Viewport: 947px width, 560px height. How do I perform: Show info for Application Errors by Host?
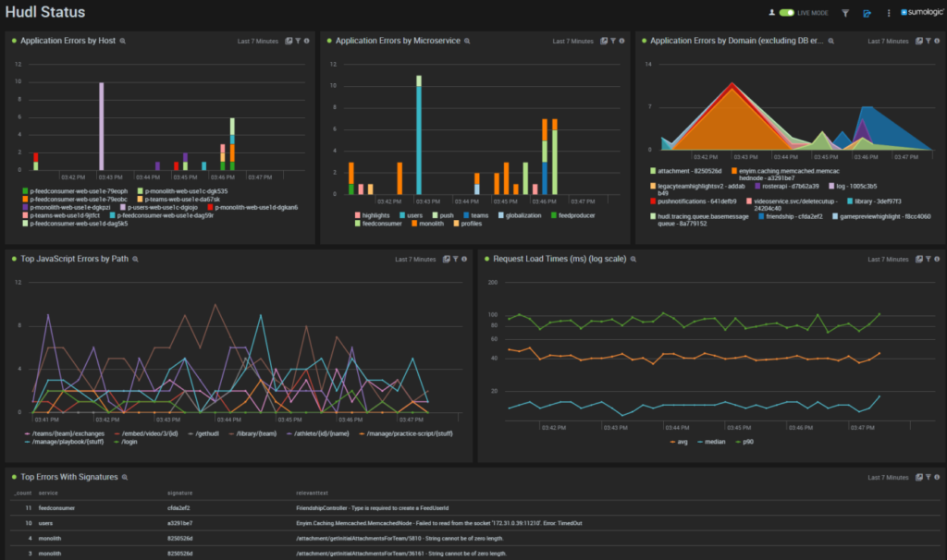click(307, 41)
